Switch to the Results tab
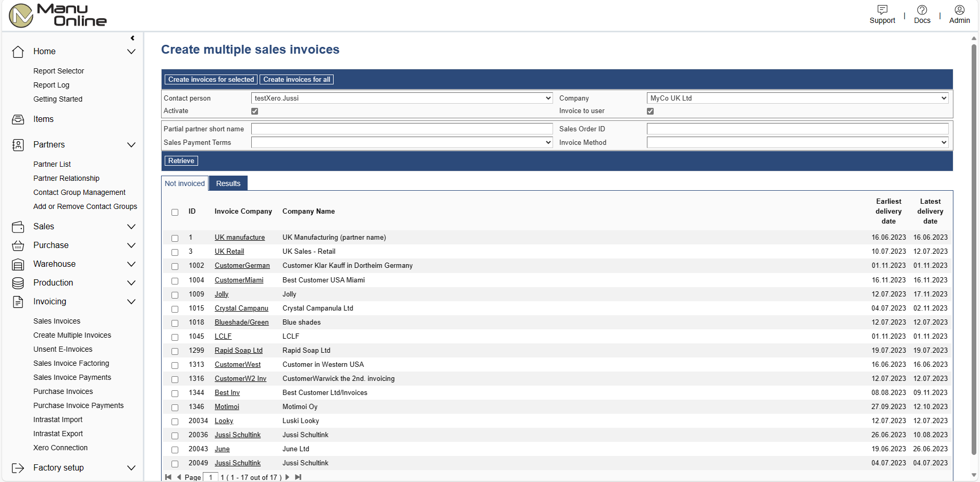 point(228,183)
